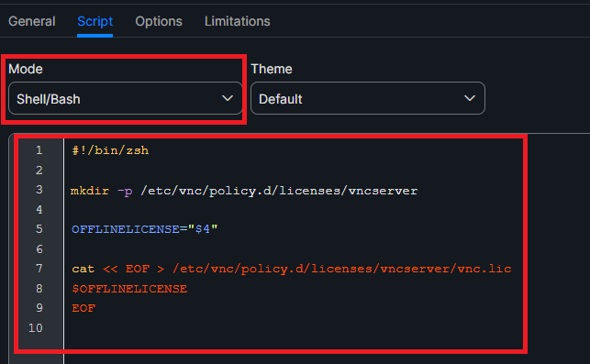The image size is (590, 364).
Task: Click the closing EOF on line 9
Action: click(83, 308)
